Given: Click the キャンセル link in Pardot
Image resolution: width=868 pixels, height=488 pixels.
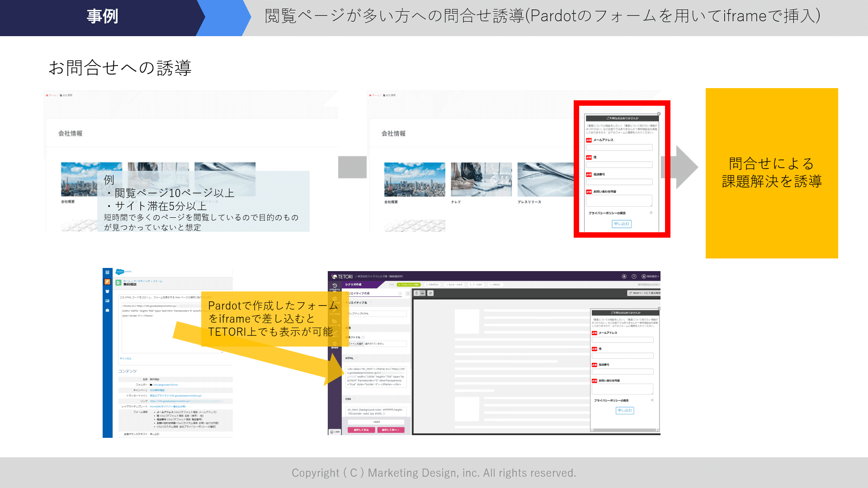Looking at the screenshot, I should tap(126, 358).
